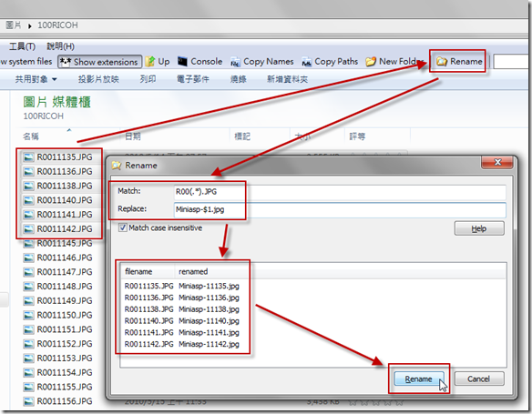The width and height of the screenshot is (532, 414).
Task: Click into the Match pattern field
Action: point(340,192)
